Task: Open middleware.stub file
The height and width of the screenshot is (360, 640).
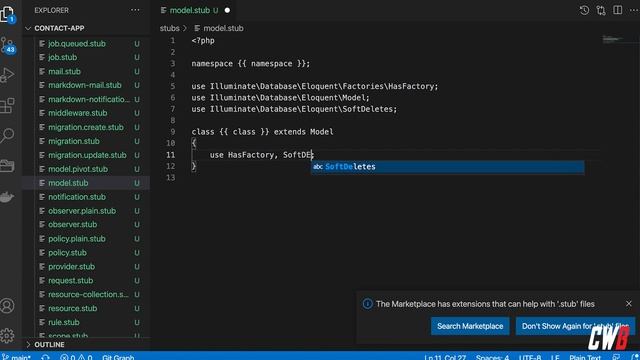Action: tap(78, 113)
